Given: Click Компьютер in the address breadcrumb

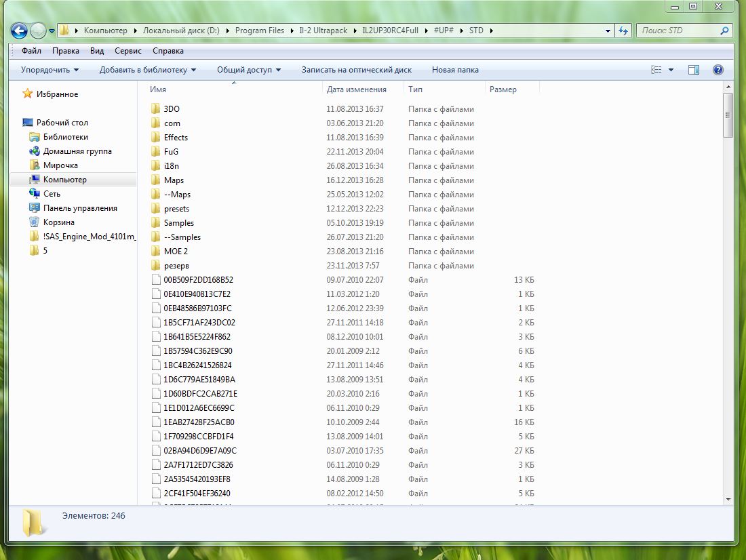Looking at the screenshot, I should (x=106, y=31).
